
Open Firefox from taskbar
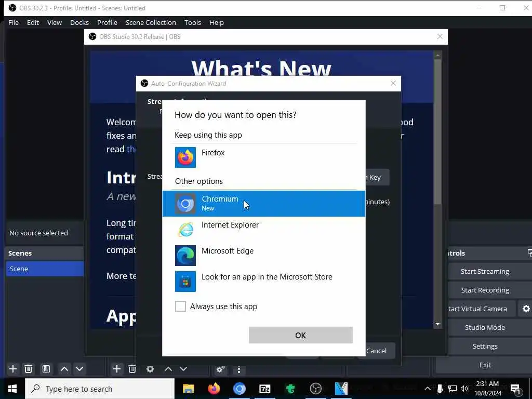click(214, 389)
